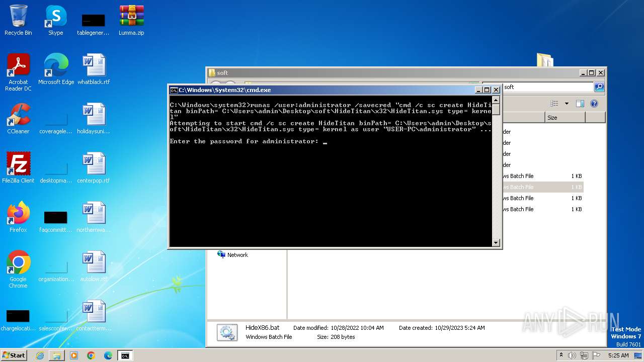The width and height of the screenshot is (644, 362).
Task: Select Network in navigation pane
Action: [232, 255]
